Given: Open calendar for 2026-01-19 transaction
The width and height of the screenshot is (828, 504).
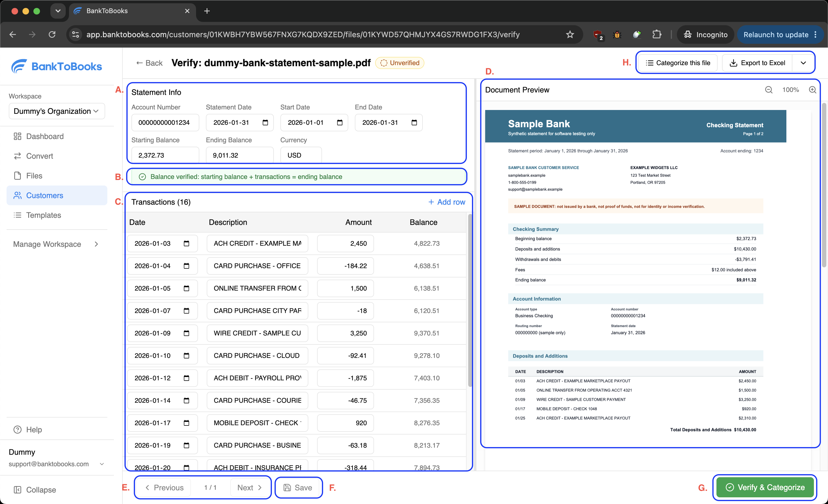Looking at the screenshot, I should pos(186,445).
